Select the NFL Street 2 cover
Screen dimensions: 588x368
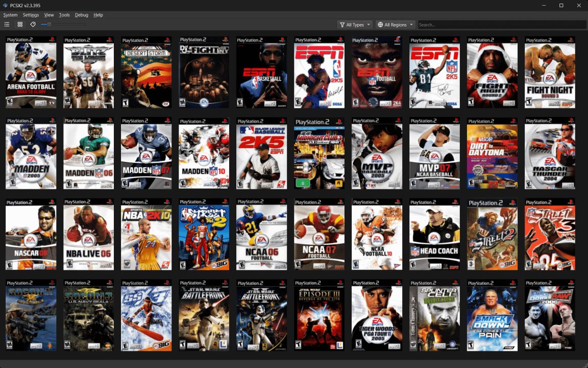click(x=493, y=234)
